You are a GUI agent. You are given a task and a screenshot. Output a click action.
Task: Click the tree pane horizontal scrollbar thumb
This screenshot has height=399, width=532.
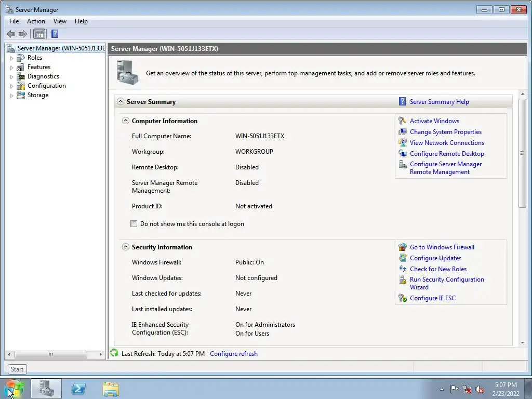[x=50, y=354]
